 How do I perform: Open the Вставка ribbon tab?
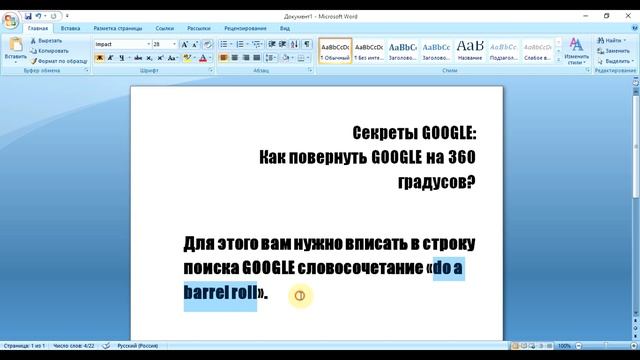[x=70, y=29]
